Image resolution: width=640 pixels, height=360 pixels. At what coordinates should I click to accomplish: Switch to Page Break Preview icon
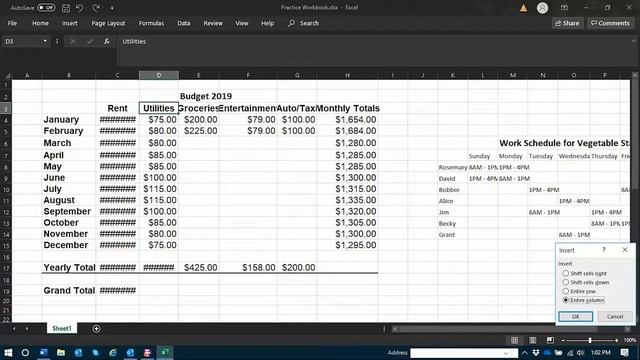tap(550, 340)
